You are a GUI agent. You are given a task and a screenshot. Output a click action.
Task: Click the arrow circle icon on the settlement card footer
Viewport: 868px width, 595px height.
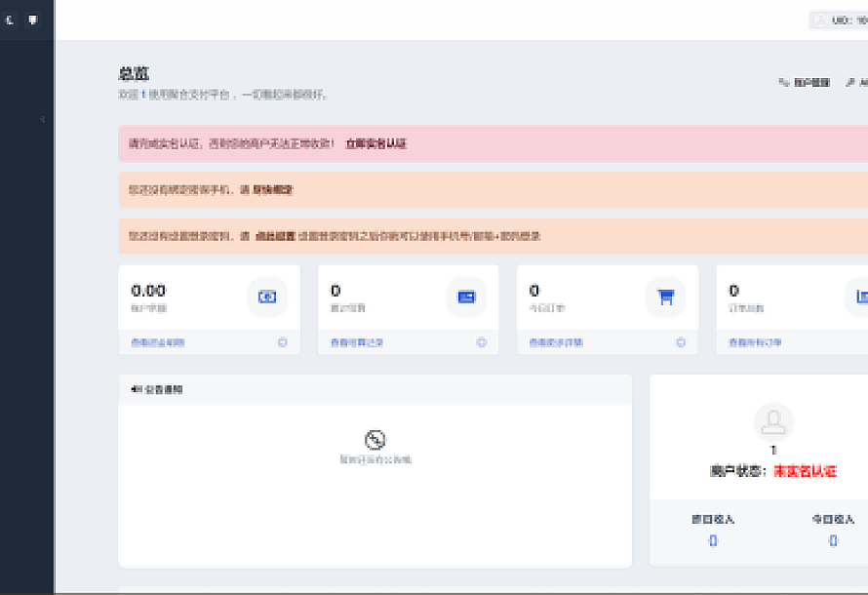point(482,342)
